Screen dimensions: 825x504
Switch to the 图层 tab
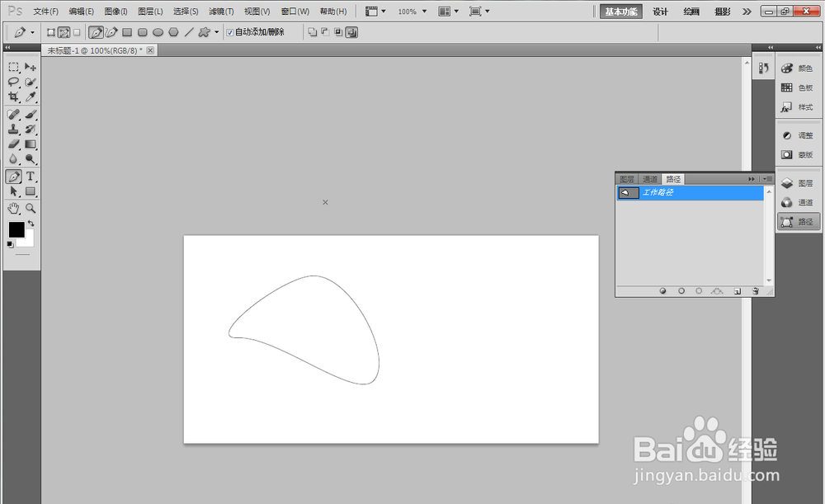tap(627, 179)
